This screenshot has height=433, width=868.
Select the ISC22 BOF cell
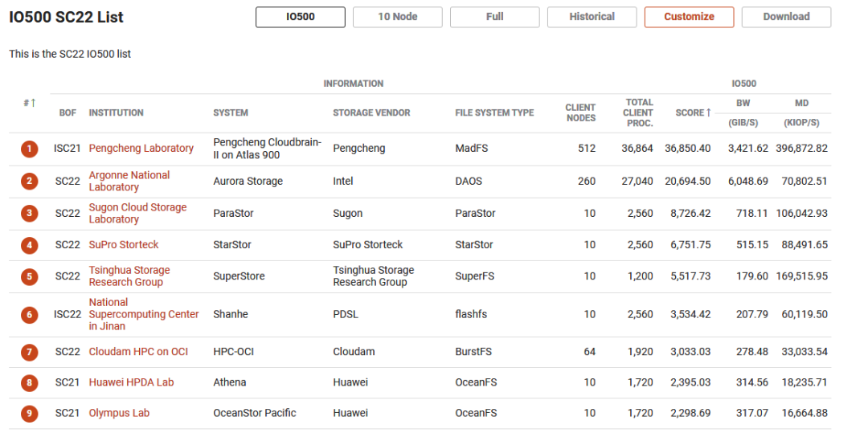point(67,314)
